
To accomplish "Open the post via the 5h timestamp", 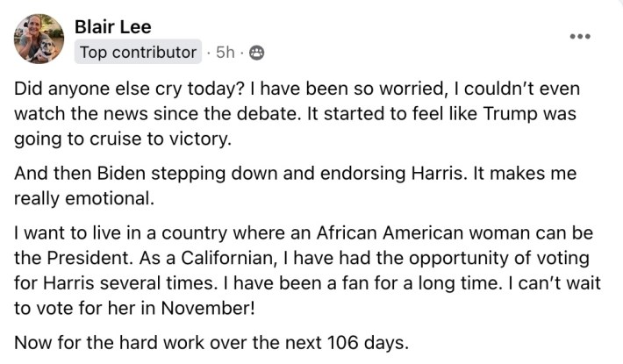I will point(226,53).
